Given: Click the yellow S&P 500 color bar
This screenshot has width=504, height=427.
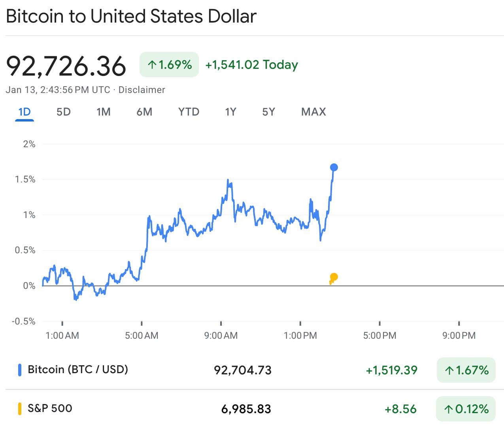Looking at the screenshot, I should (20, 408).
